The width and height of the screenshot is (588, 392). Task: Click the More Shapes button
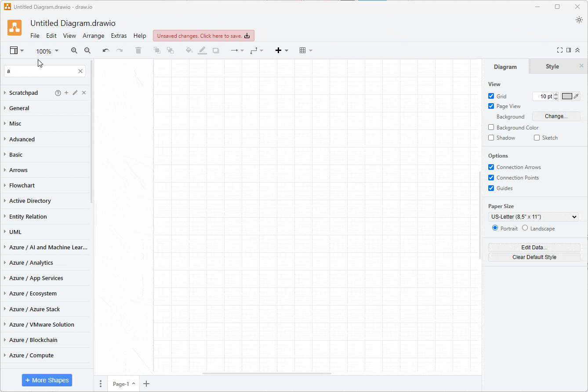tap(47, 380)
